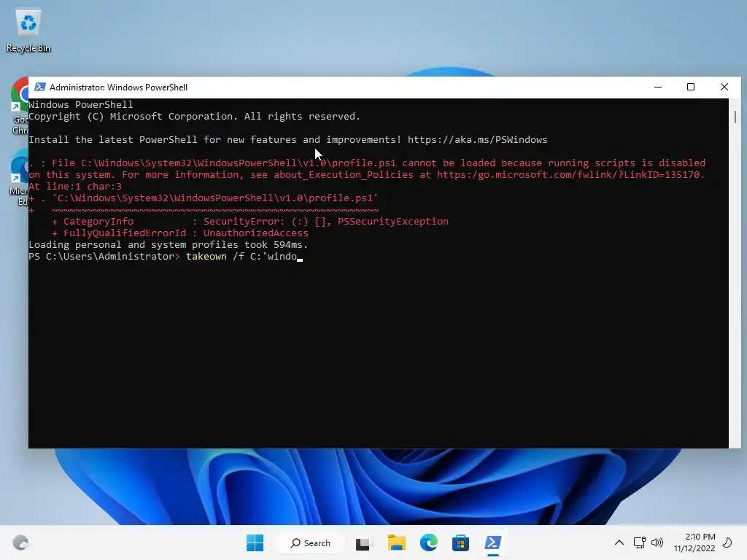Click the 'Administrator: Windows PowerShell' window title

coord(119,87)
